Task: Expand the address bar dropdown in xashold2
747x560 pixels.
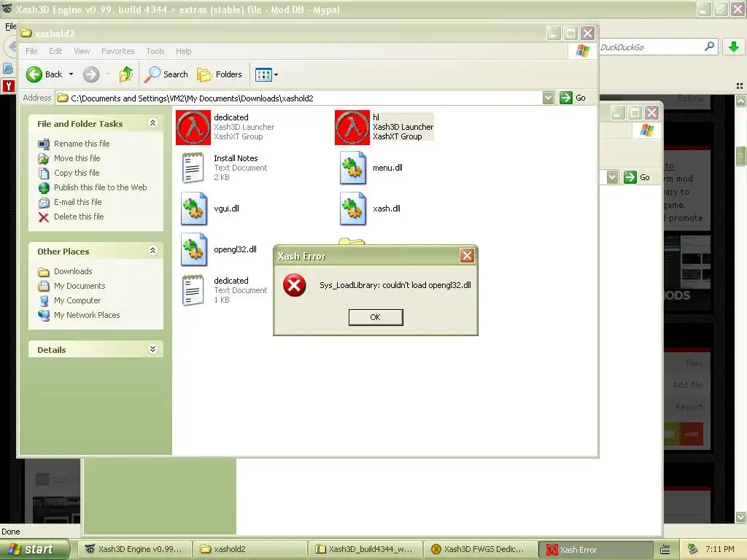Action: click(x=549, y=98)
